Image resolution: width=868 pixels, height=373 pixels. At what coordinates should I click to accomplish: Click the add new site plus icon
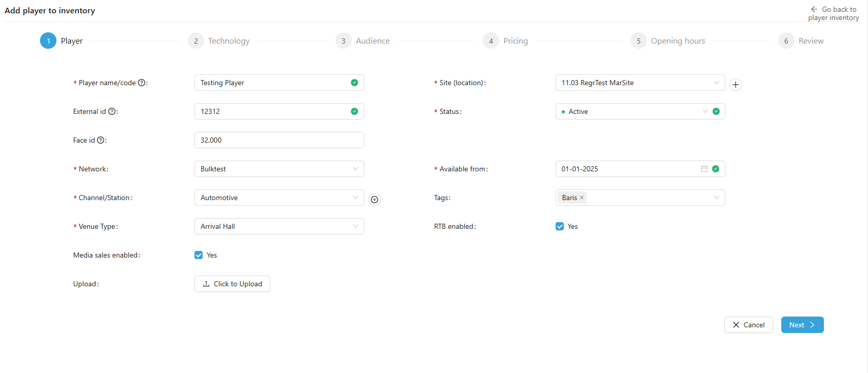tap(735, 85)
